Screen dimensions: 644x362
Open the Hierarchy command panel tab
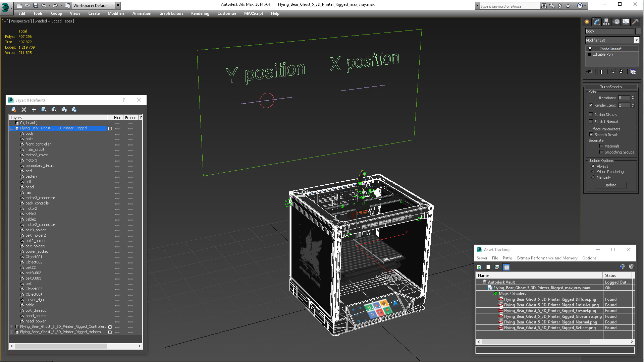[x=606, y=22]
